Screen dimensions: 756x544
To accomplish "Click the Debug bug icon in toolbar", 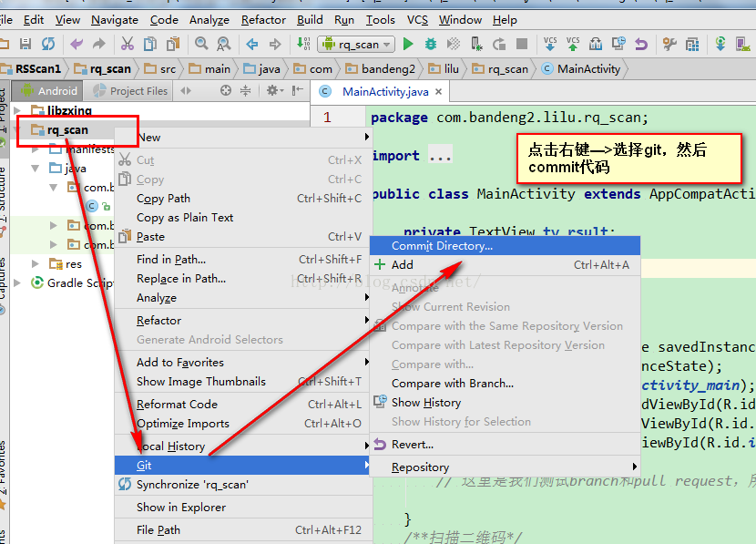I will tap(430, 44).
